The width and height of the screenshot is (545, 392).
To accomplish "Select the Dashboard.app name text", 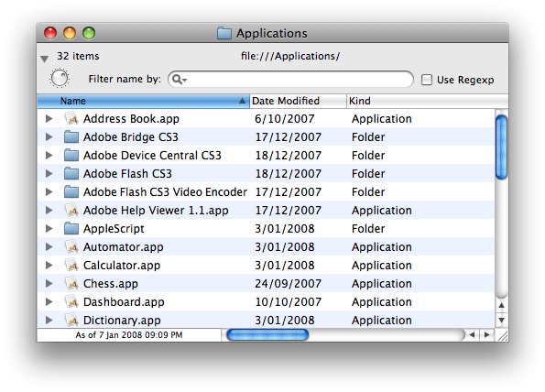I will 124,302.
